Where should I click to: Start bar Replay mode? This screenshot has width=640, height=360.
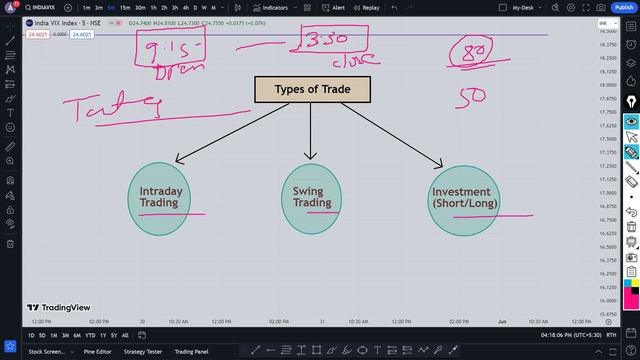(366, 8)
